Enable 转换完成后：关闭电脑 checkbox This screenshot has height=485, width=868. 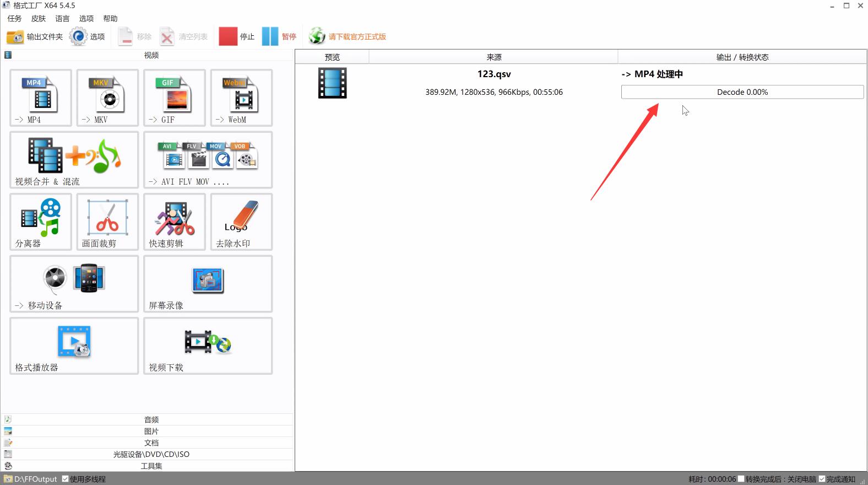(x=741, y=479)
